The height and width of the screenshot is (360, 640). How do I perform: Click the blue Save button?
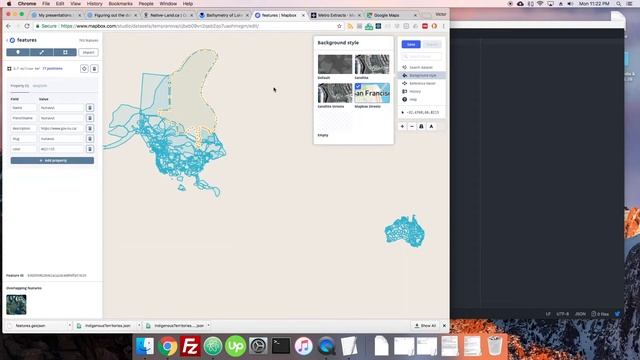tap(411, 44)
